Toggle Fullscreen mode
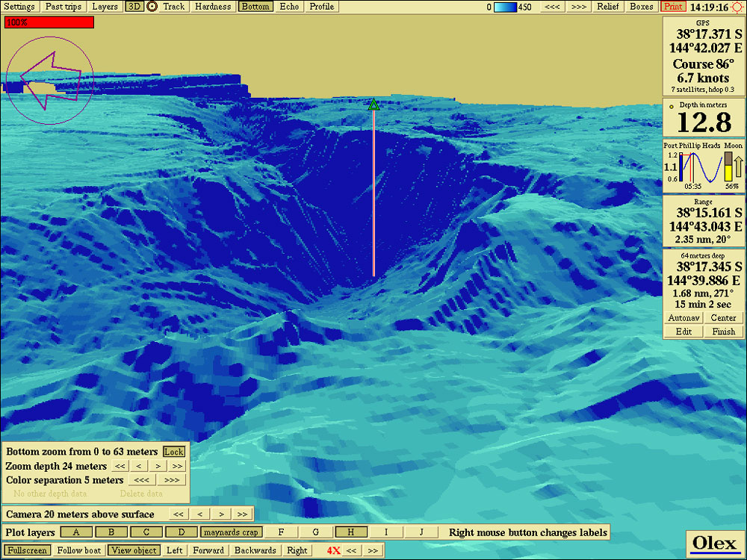Viewport: 747px width, 560px height. point(27,550)
